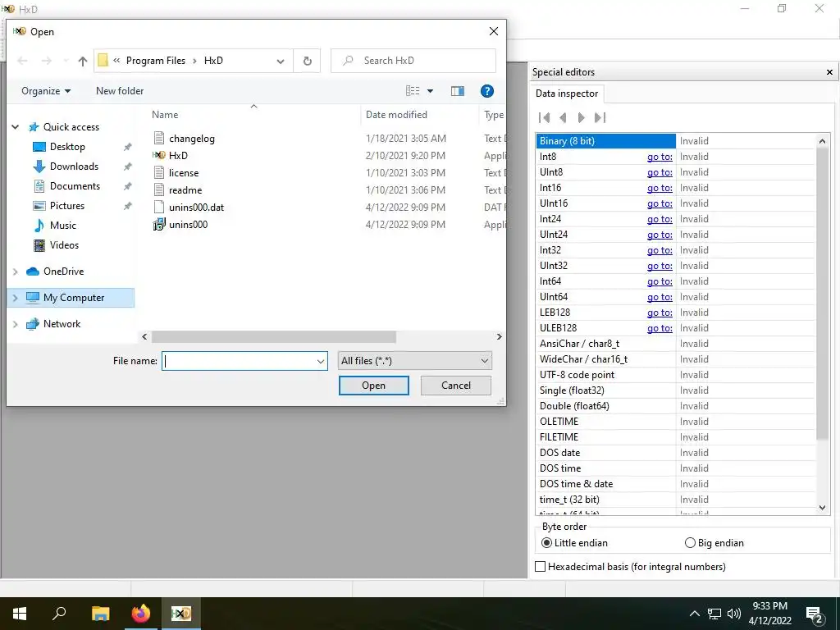This screenshot has height=630, width=840.
Task: Click the file list horizontal scrollbar thumb
Action: click(x=274, y=337)
